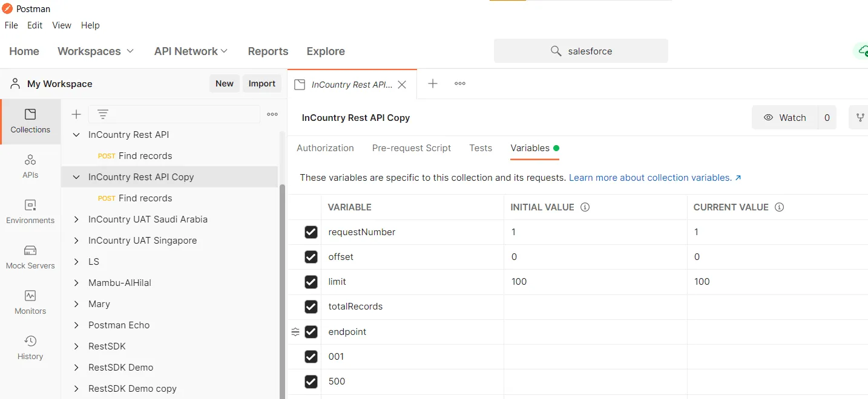Open the History sidebar panel

(x=30, y=348)
